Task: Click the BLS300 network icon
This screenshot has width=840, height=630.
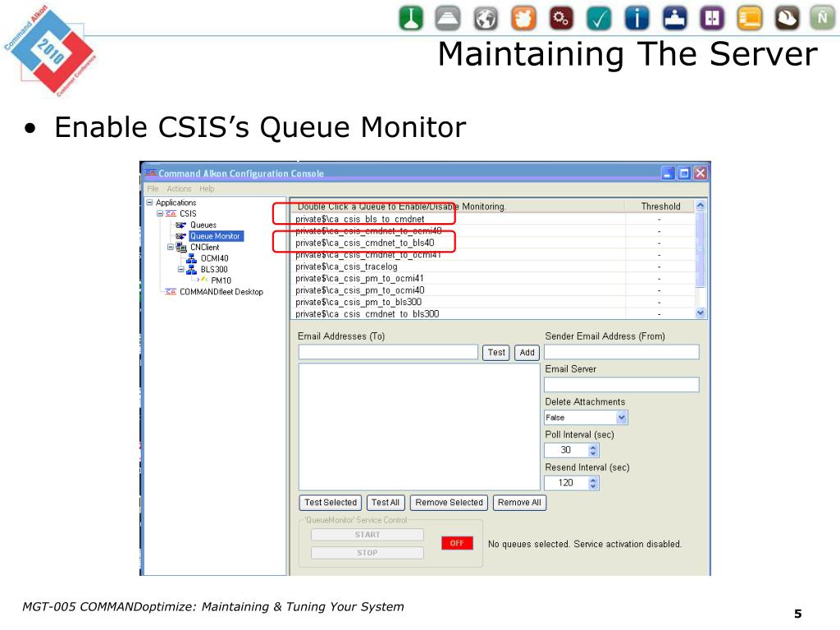Action: pyautogui.click(x=191, y=269)
